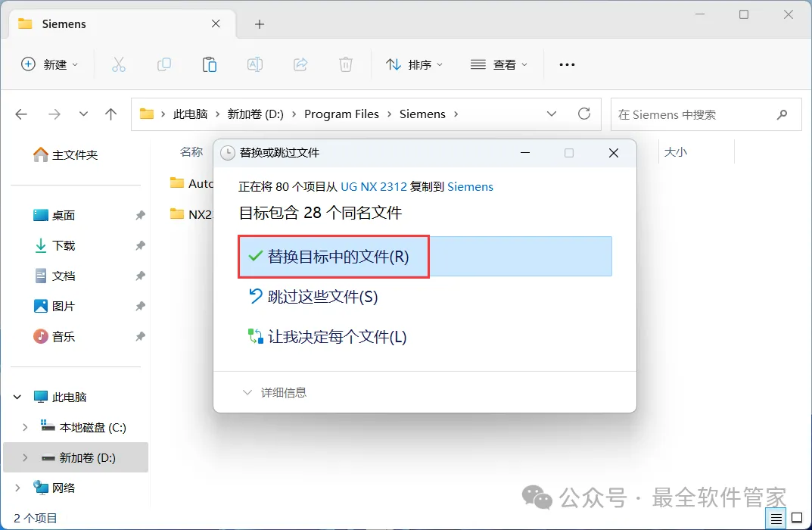Viewport: 812px width, 530px height.
Task: Go forward with the right arrow
Action: (54, 114)
